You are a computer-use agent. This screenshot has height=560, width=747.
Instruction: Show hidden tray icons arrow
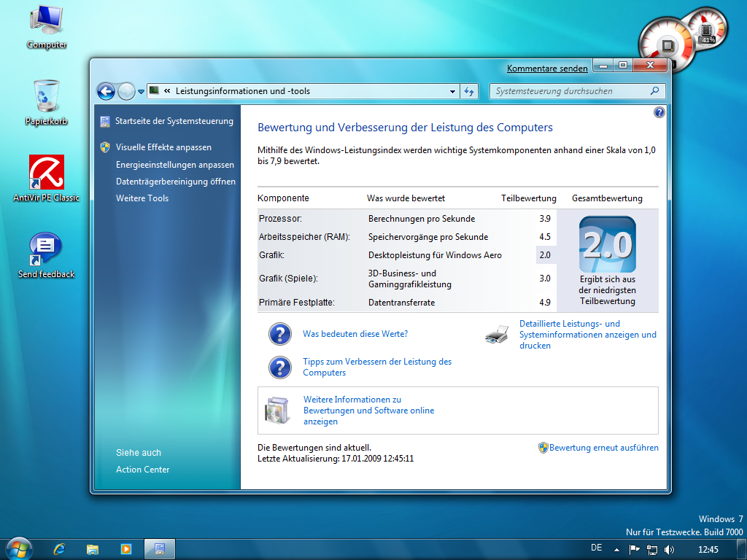click(x=616, y=549)
